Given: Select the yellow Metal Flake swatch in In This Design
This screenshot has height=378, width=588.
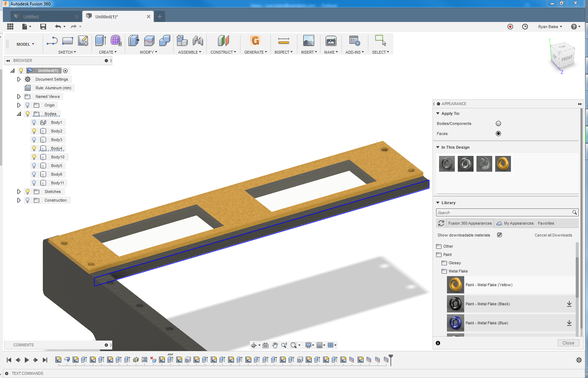Looking at the screenshot, I should coord(503,164).
